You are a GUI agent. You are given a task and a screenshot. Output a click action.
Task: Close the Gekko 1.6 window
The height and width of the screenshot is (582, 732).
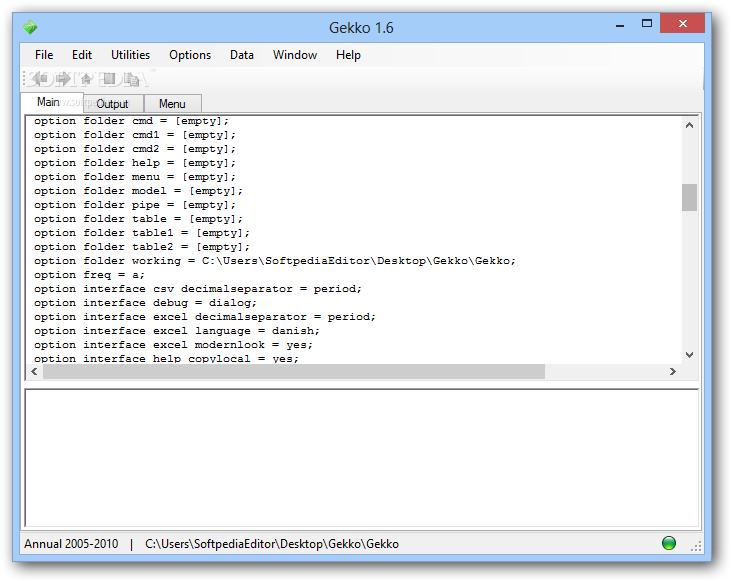click(683, 23)
